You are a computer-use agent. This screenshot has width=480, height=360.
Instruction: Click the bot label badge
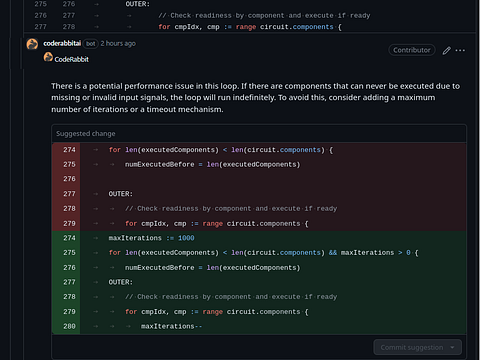coord(90,44)
